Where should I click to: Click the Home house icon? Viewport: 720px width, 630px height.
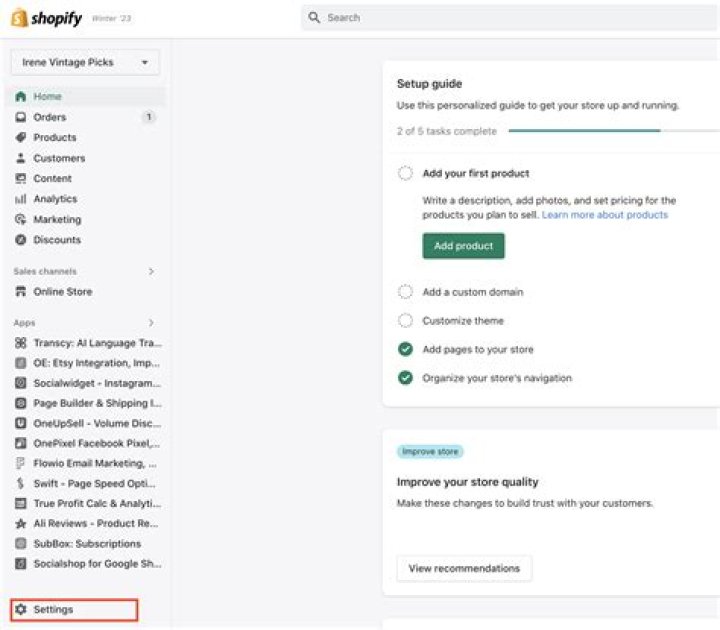coord(21,96)
